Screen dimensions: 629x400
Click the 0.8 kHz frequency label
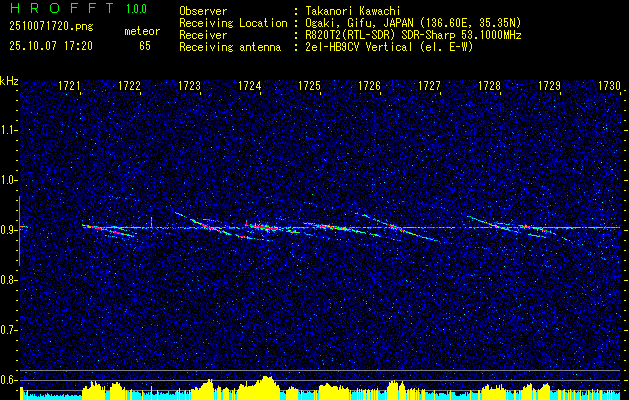(x=7, y=280)
